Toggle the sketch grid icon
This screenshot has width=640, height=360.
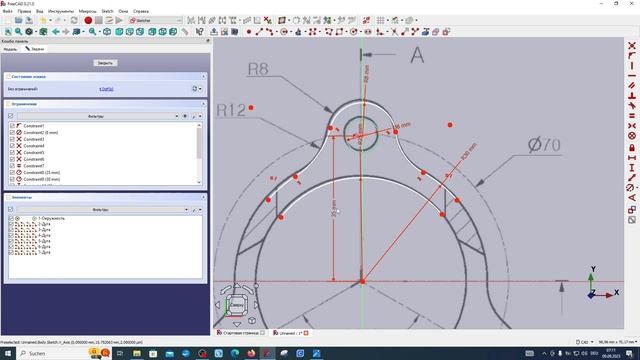(x=380, y=20)
